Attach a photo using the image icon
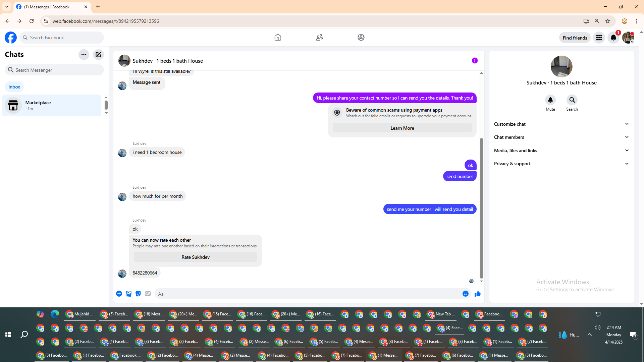 click(128, 294)
